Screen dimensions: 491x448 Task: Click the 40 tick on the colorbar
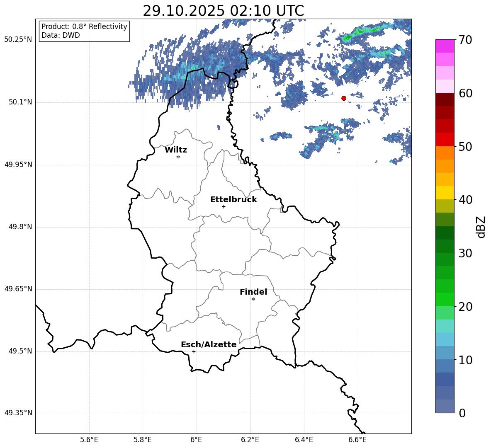(465, 200)
